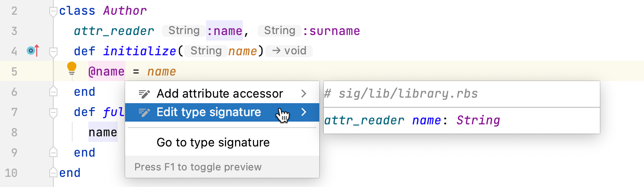Screen dimensions: 644x187
Task: Select Go to type signature
Action: pos(213,143)
